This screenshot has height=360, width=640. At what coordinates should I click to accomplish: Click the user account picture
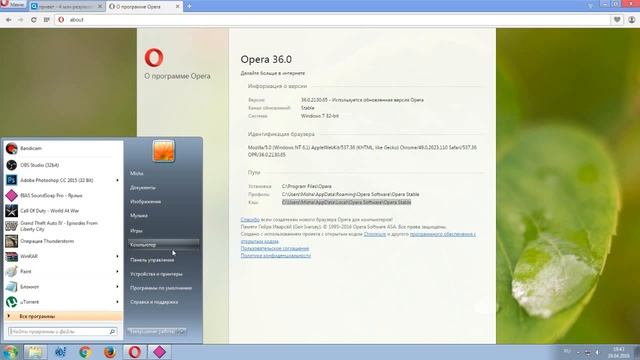pos(164,151)
